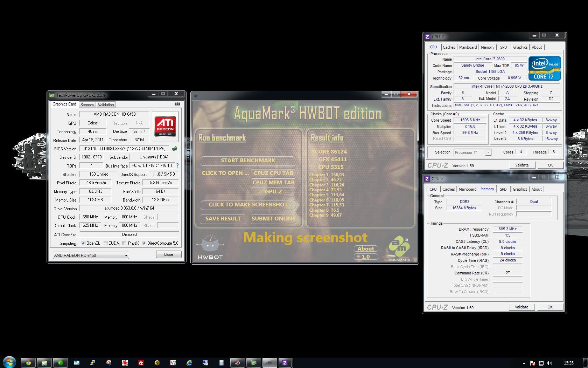
Task: Open CPU tab in bottom CPU-Z window
Action: (x=433, y=189)
